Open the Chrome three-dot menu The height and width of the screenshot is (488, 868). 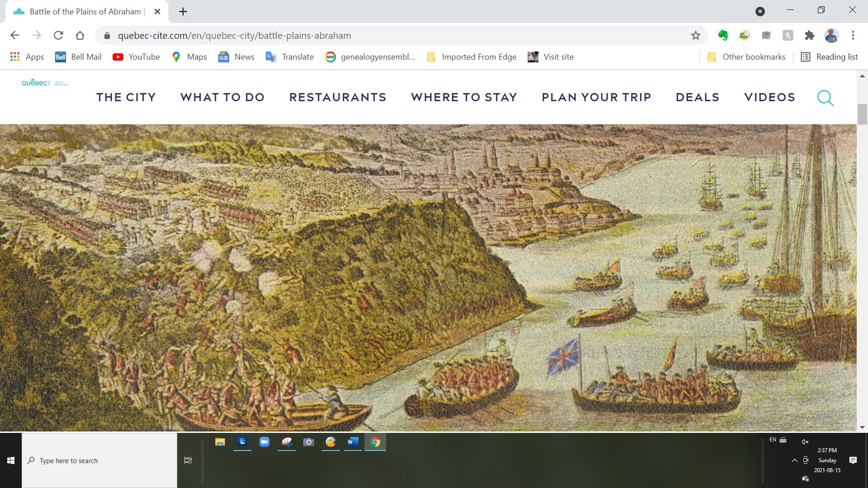click(853, 35)
